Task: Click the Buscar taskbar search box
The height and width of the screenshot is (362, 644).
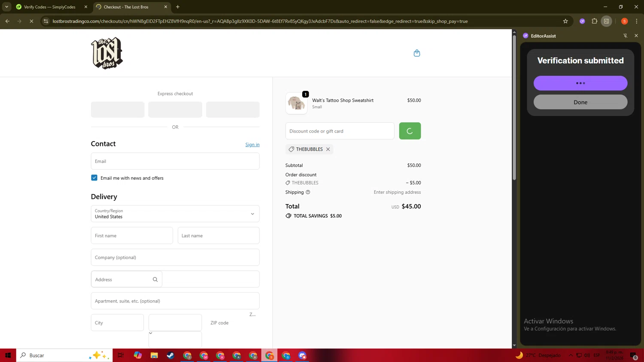Action: point(64,355)
